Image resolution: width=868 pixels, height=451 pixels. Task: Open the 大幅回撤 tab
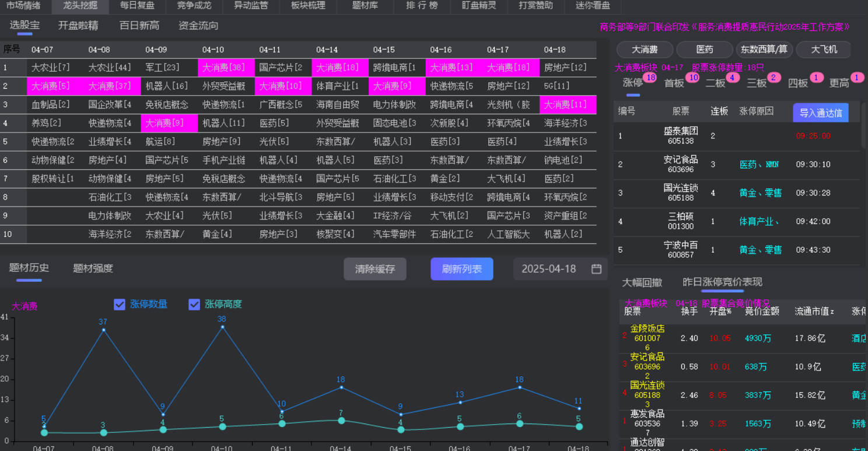642,282
